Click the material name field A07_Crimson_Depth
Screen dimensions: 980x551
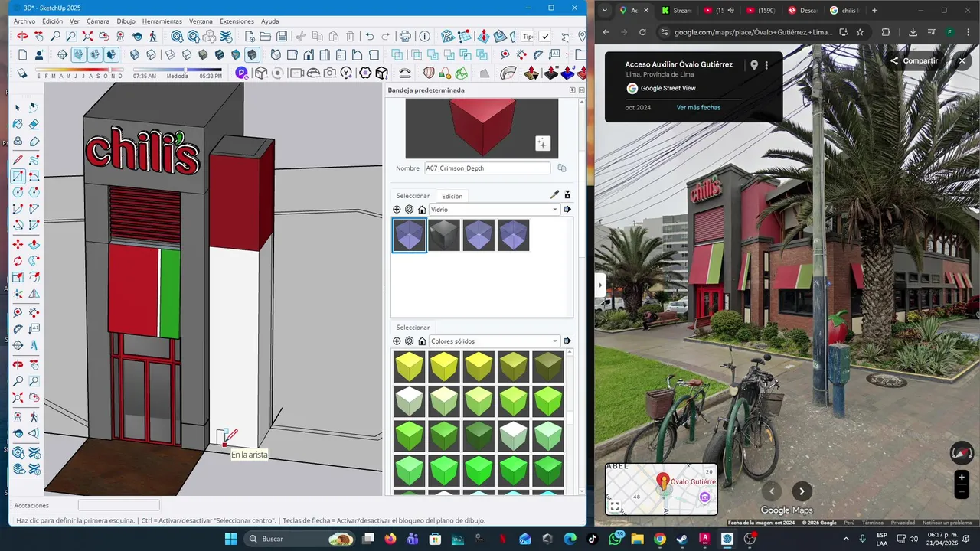487,168
